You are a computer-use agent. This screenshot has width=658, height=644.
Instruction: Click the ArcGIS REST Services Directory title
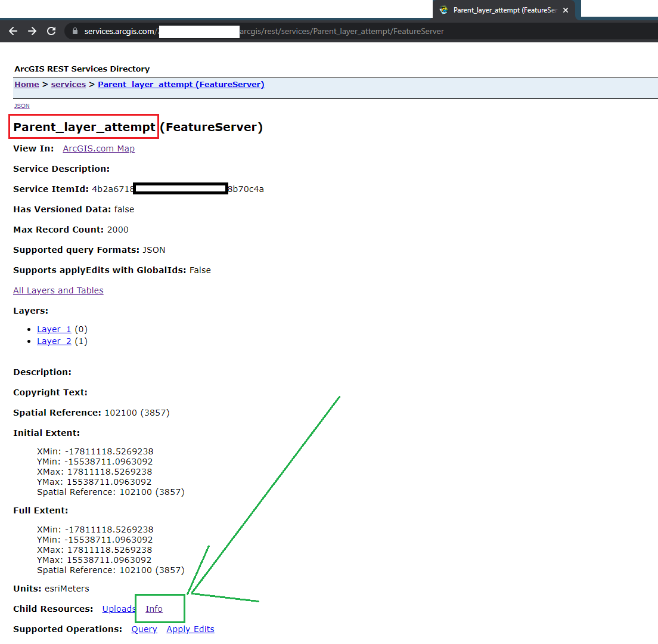tap(82, 69)
